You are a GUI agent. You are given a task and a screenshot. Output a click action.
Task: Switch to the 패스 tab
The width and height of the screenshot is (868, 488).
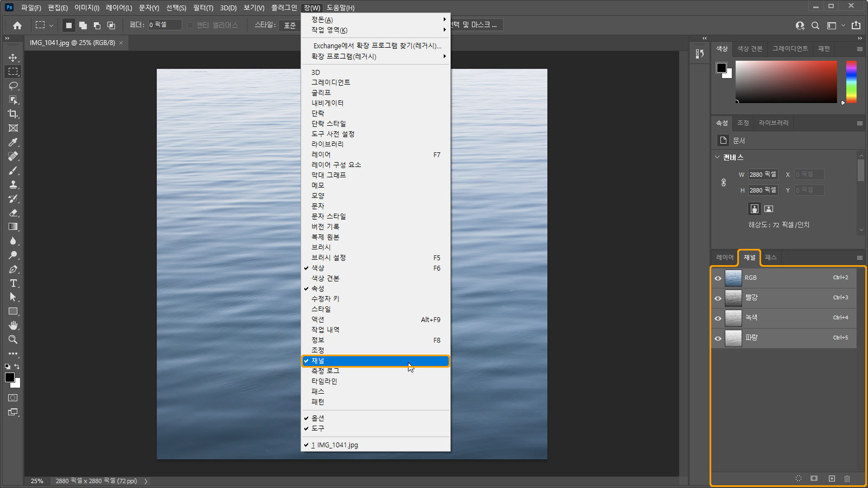[x=771, y=258]
